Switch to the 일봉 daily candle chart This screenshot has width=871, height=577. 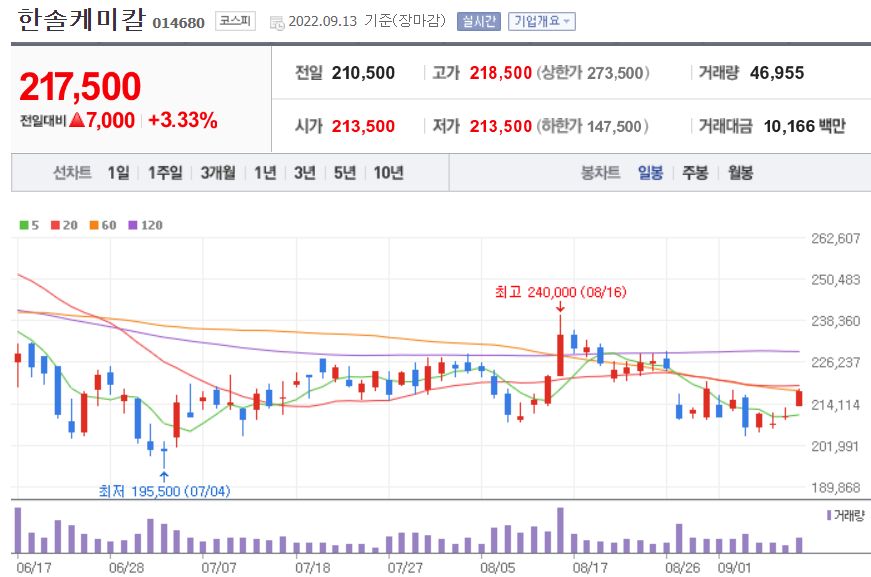[x=650, y=173]
